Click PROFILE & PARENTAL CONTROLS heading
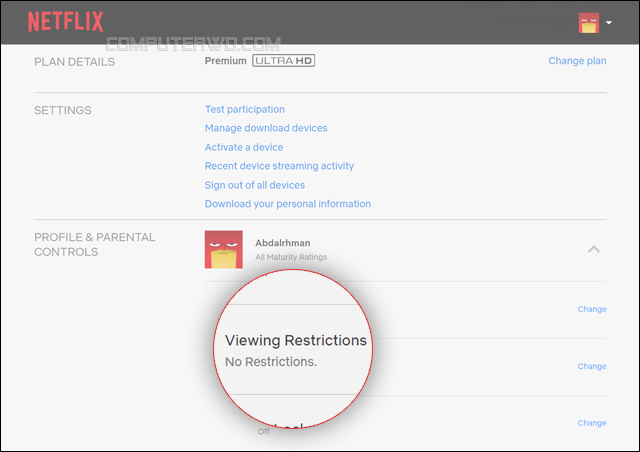This screenshot has width=640, height=452. tap(95, 245)
